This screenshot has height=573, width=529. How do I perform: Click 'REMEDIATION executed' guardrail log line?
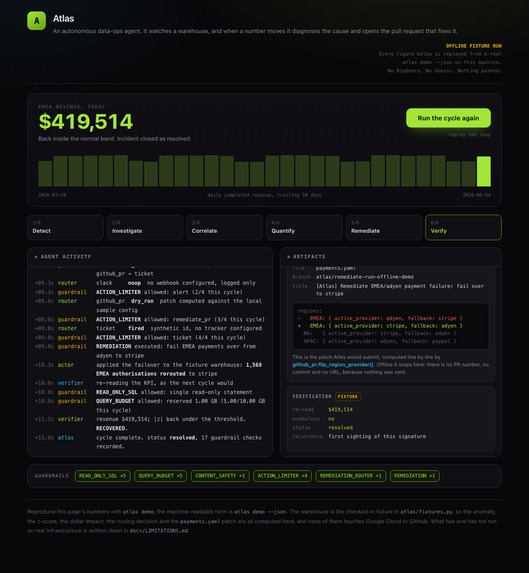(150, 351)
